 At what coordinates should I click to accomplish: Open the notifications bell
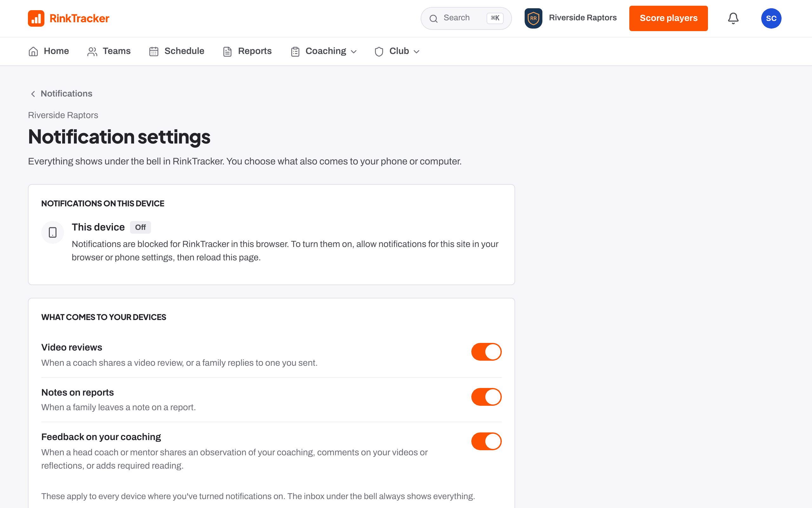click(733, 18)
